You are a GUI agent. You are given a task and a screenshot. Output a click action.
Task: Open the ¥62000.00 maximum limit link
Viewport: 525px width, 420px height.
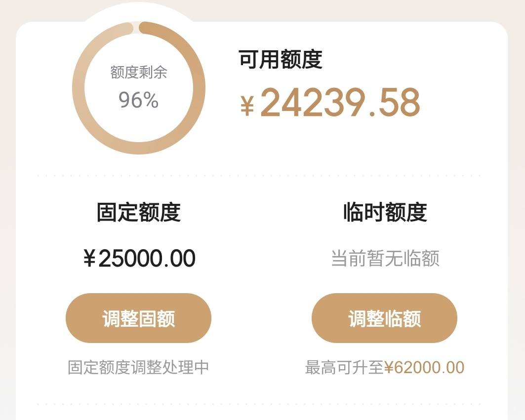[424, 368]
